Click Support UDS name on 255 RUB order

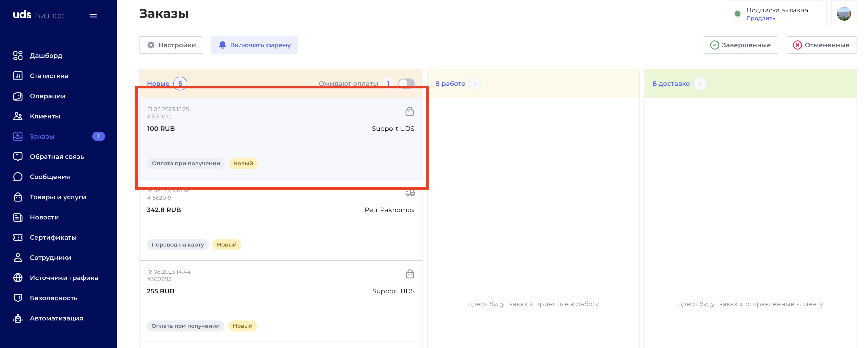coord(393,291)
